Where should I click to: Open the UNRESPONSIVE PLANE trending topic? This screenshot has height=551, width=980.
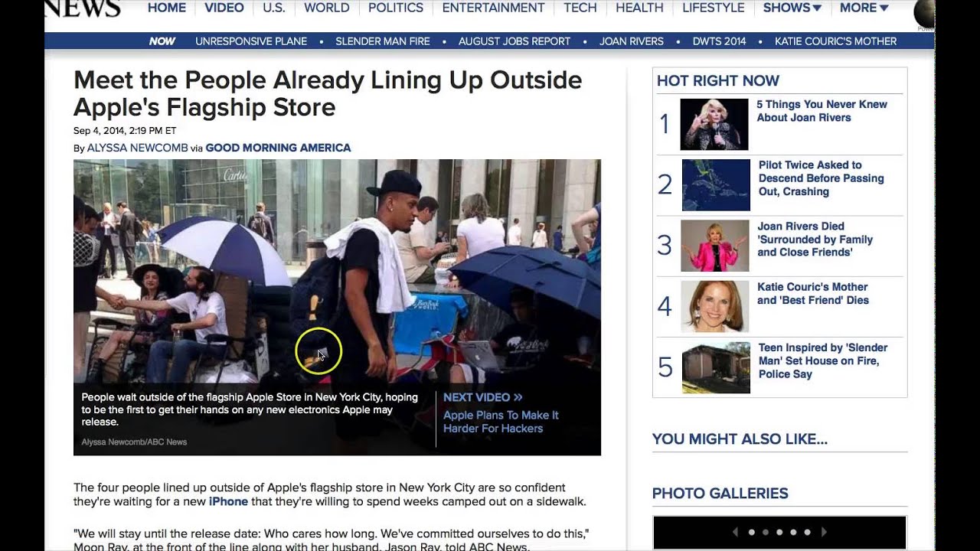[x=251, y=41]
